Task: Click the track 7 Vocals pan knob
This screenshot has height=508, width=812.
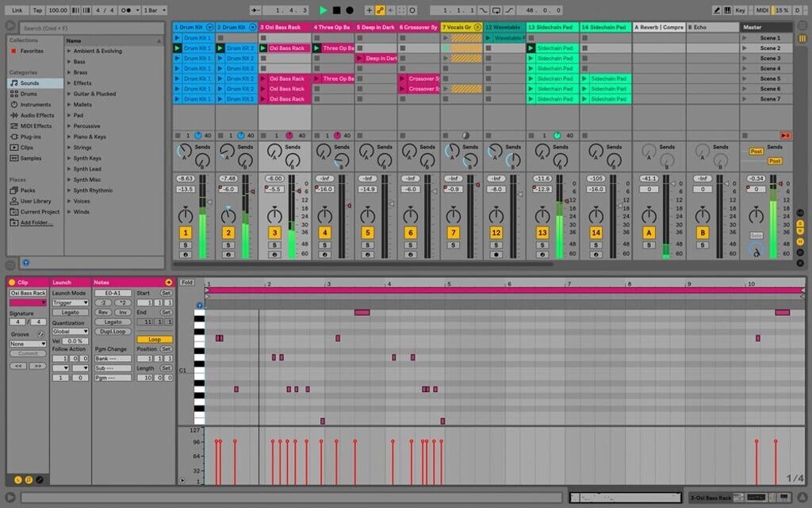Action: click(x=454, y=216)
